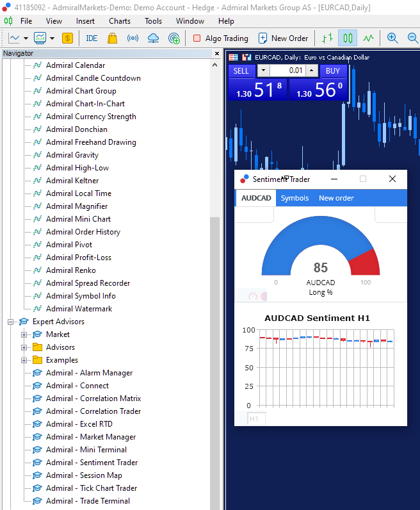The image size is (420, 510).
Task: Open the View menu
Action: [x=54, y=21]
